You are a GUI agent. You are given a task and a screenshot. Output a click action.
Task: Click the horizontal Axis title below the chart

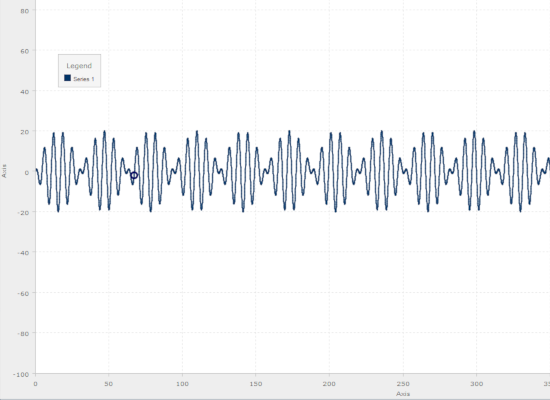pyautogui.click(x=403, y=394)
